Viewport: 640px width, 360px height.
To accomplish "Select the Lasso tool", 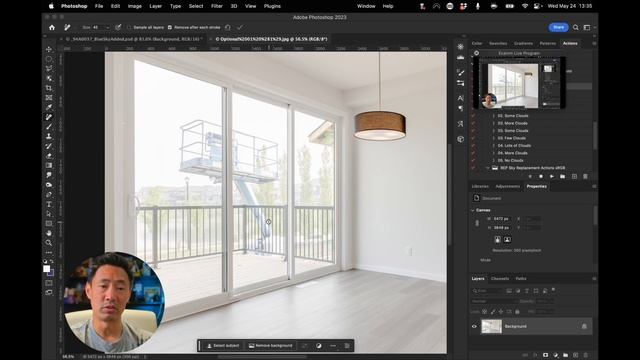I will tap(49, 68).
